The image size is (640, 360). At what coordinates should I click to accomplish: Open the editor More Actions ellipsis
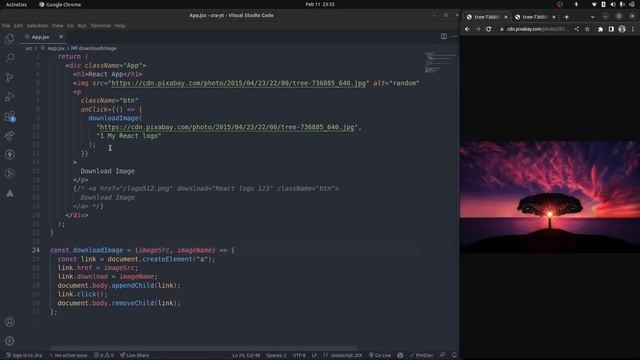454,36
